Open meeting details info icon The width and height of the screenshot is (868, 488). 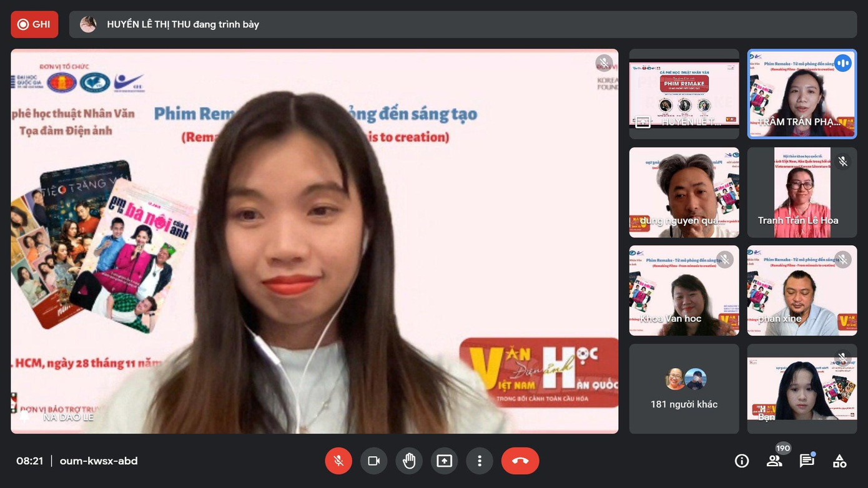pyautogui.click(x=742, y=461)
